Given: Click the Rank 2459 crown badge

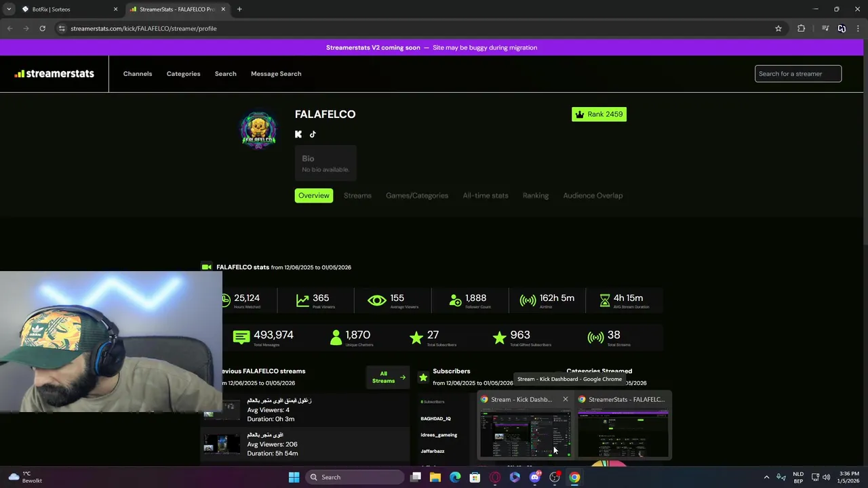Looking at the screenshot, I should click(599, 114).
